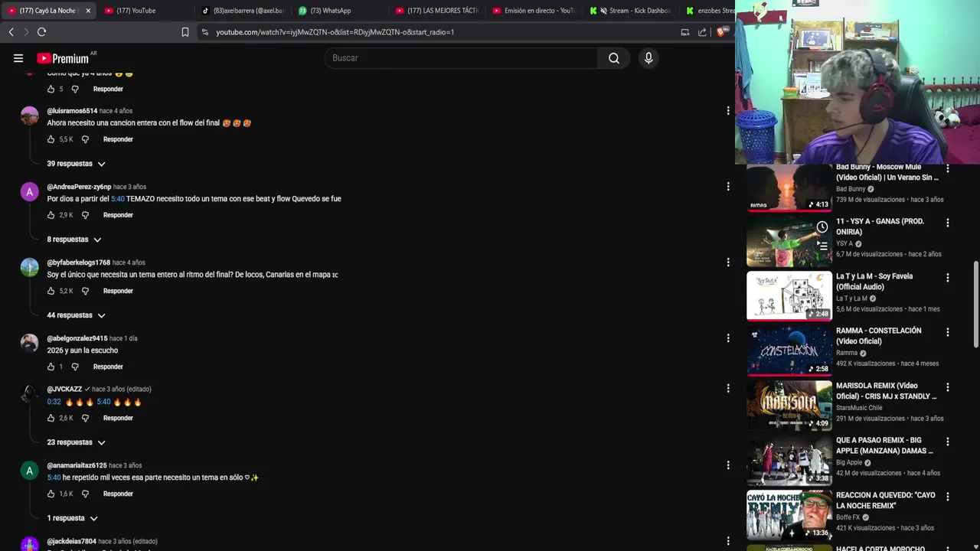Open the YouTube hamburger guide menu
This screenshot has height=551, width=980.
pyautogui.click(x=18, y=58)
